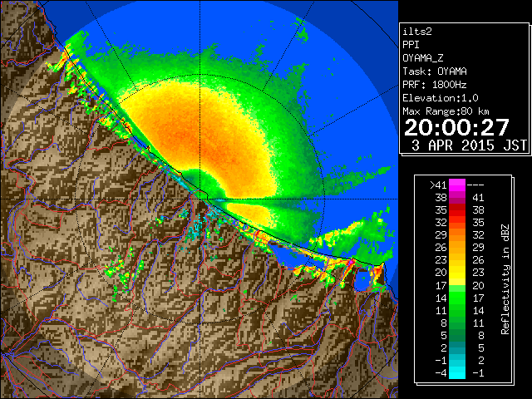Screen dimensions: 532x399
Task: Select the "Elevation:1.0" line
Action: [441, 98]
